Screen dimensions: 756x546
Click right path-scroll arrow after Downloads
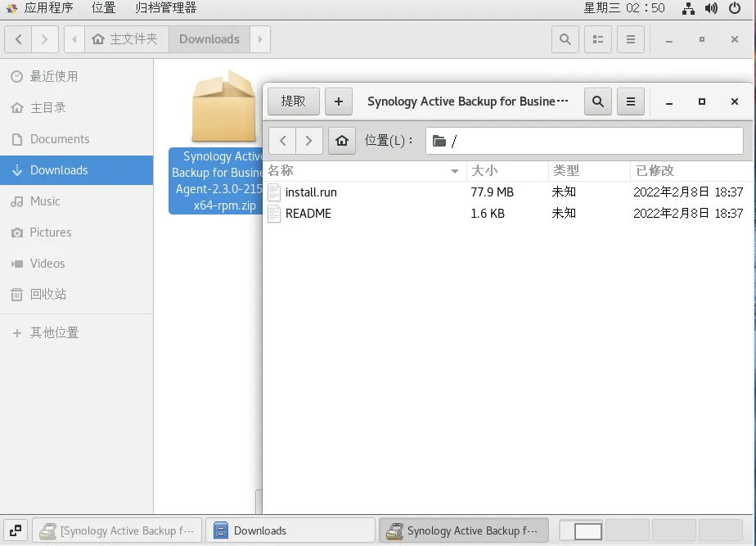tap(260, 39)
